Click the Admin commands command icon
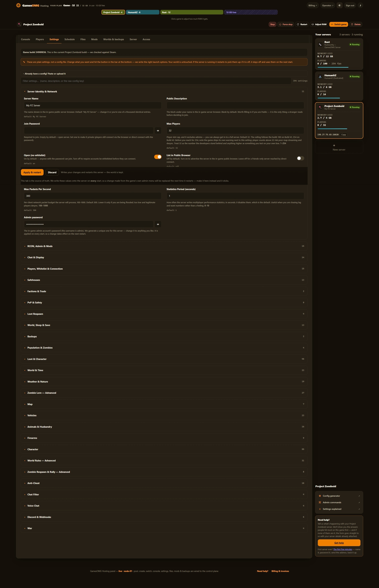Screen dimensions: 379x588 320,502
